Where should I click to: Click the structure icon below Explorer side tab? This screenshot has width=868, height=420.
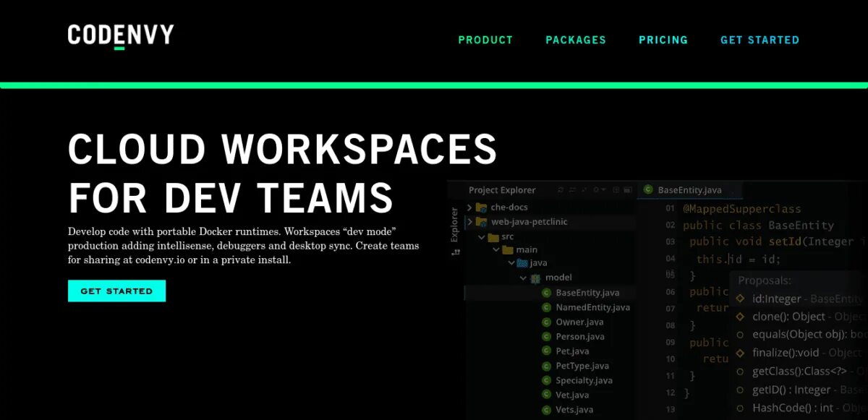pos(455,252)
